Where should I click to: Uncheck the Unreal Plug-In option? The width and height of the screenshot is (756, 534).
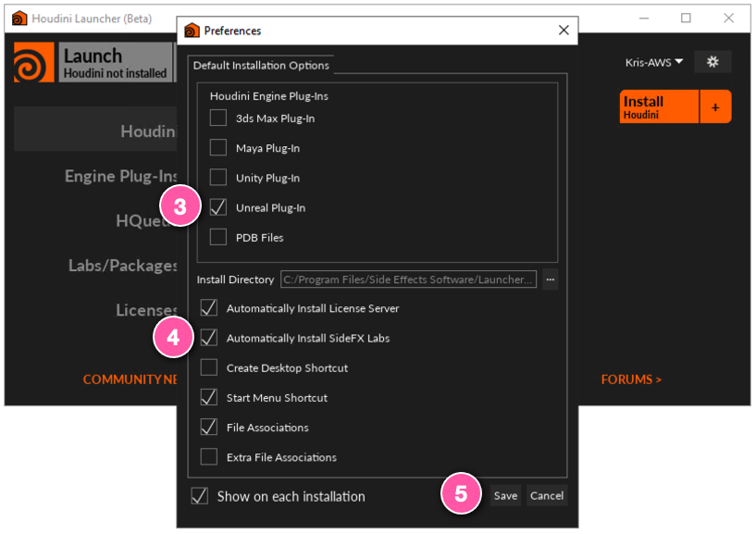coord(218,207)
